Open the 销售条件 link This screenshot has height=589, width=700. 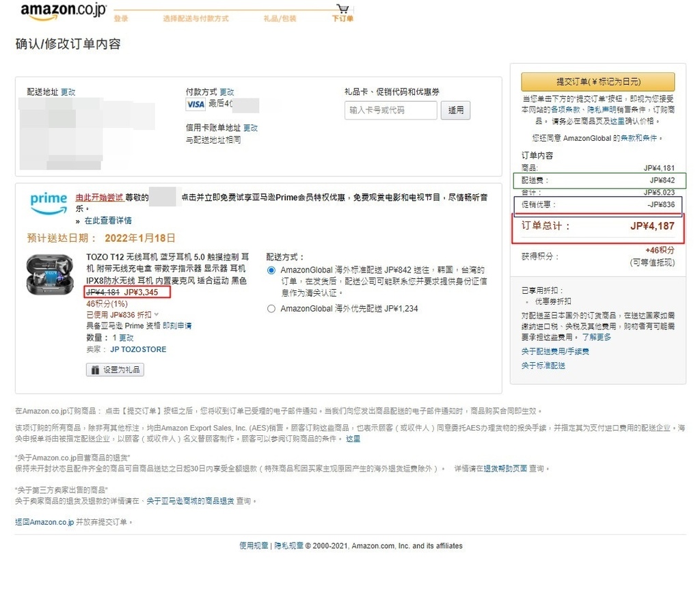pyautogui.click(x=631, y=109)
